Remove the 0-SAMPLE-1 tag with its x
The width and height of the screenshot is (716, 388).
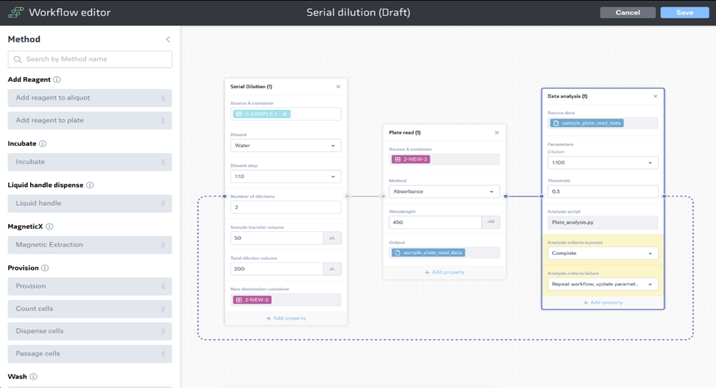284,114
